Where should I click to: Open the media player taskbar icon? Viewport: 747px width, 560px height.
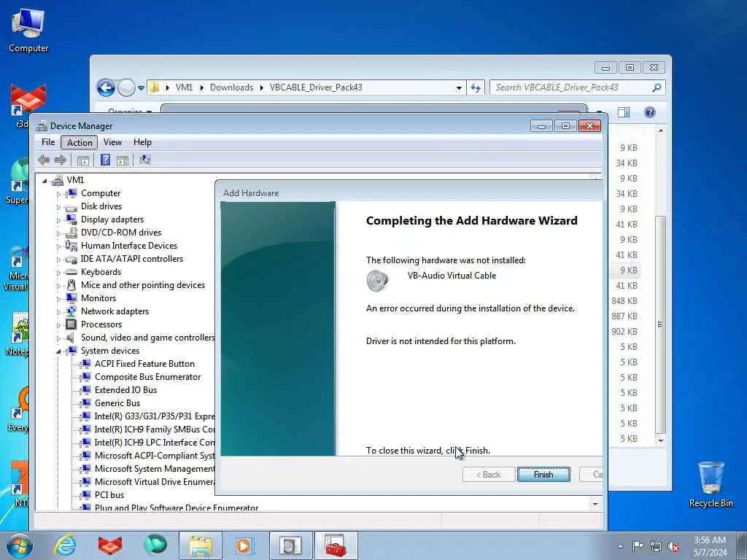pos(245,545)
